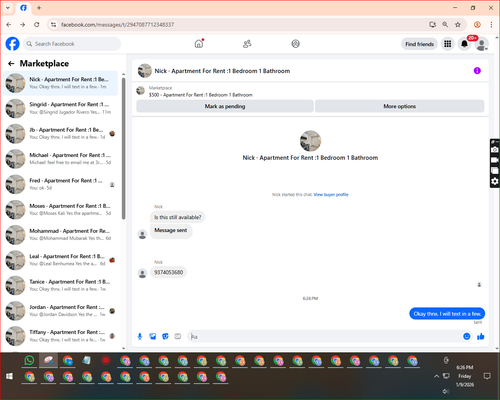Click the chat list scrollbar
500x400 pixels.
124,148
